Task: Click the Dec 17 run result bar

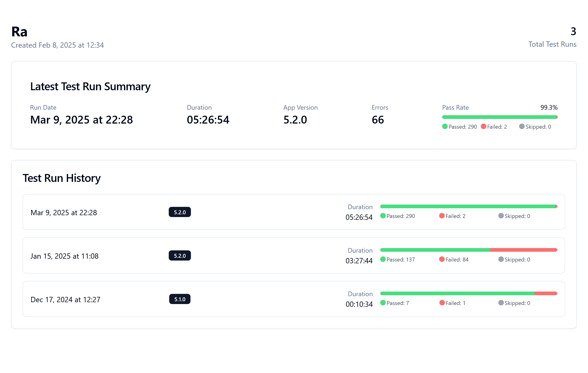Action: [x=468, y=293]
